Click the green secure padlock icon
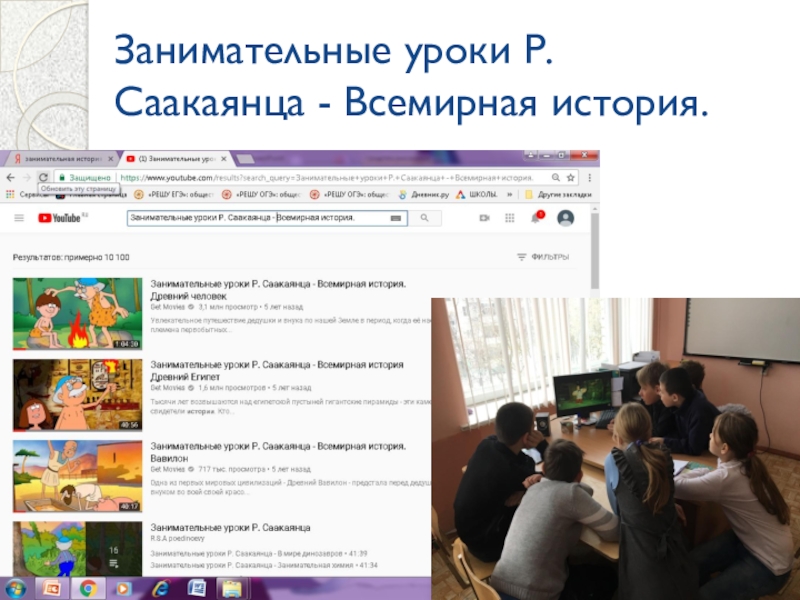Viewport: 800px width, 600px height. point(62,178)
